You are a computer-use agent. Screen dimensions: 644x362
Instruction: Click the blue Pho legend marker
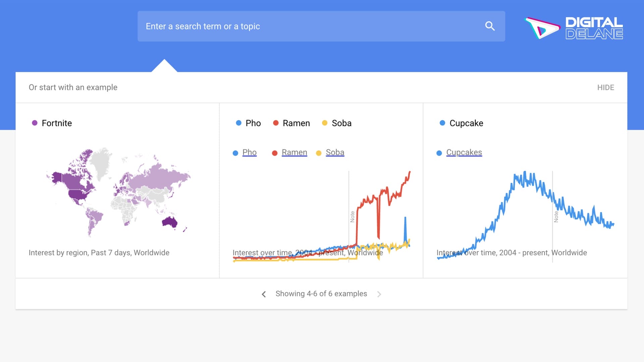[x=239, y=123]
